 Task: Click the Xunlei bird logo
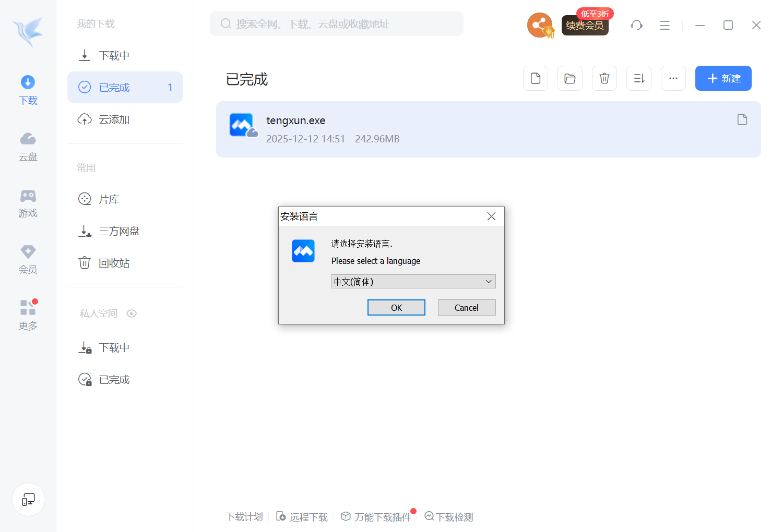click(x=28, y=31)
